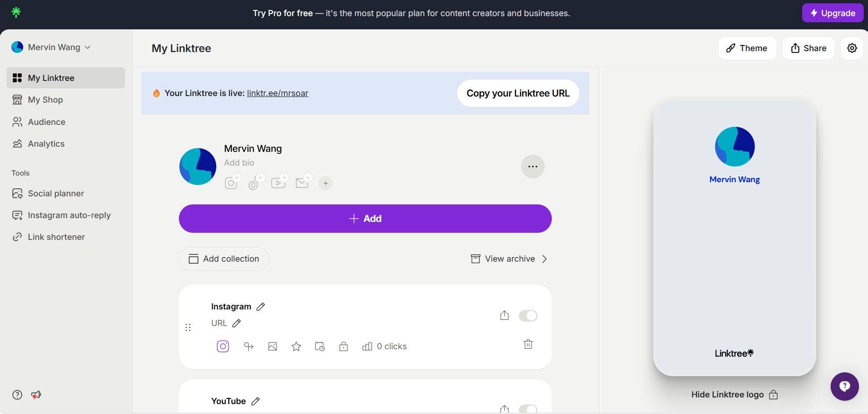Click the Upgrade button
This screenshot has width=868, height=414.
pos(833,13)
